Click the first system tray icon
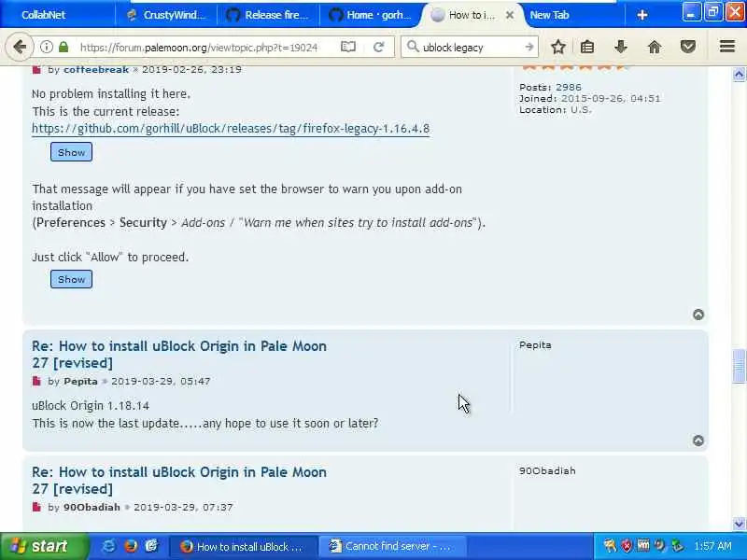Viewport: 747px width, 560px height. tap(610, 546)
